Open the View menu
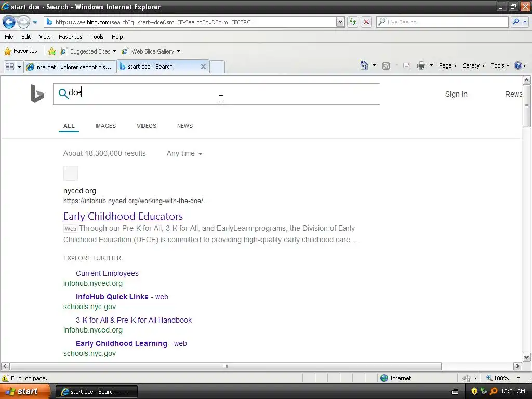Viewport: 532px width, 399px height. tap(45, 37)
